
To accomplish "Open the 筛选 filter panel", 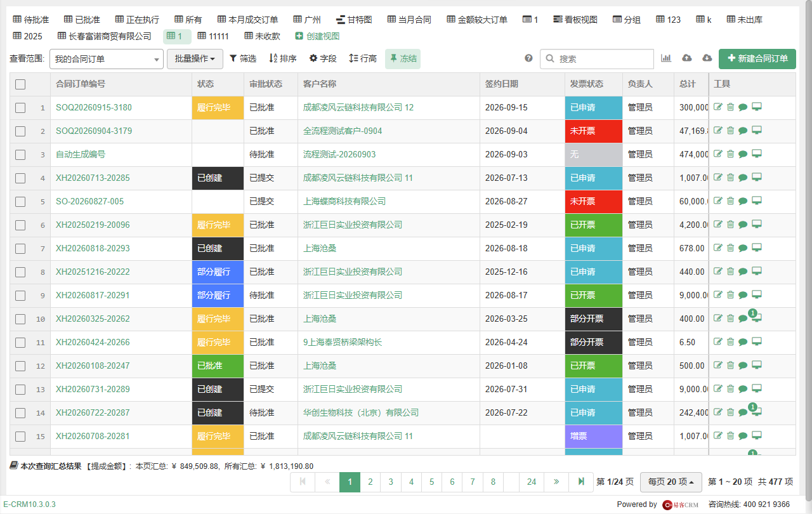I will click(243, 59).
